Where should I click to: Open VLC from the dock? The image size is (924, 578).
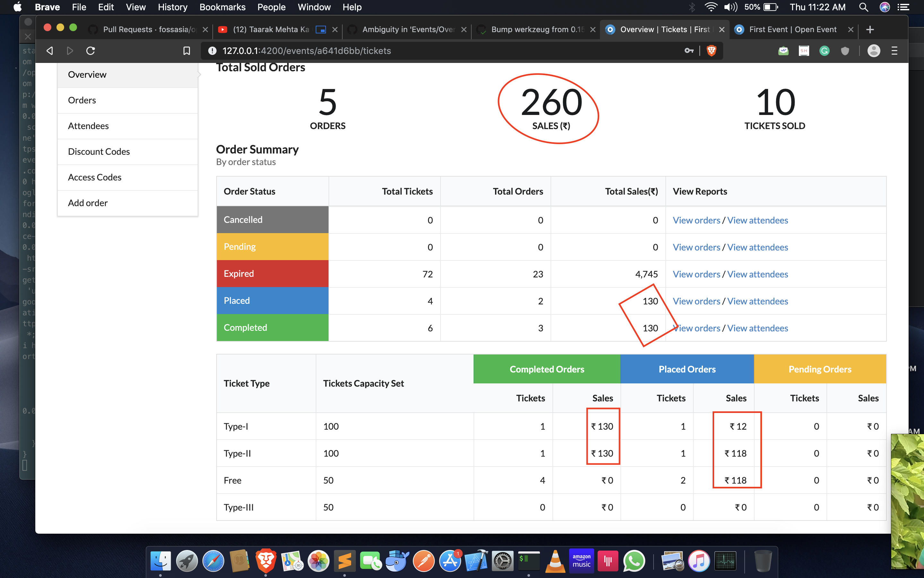[x=555, y=561]
